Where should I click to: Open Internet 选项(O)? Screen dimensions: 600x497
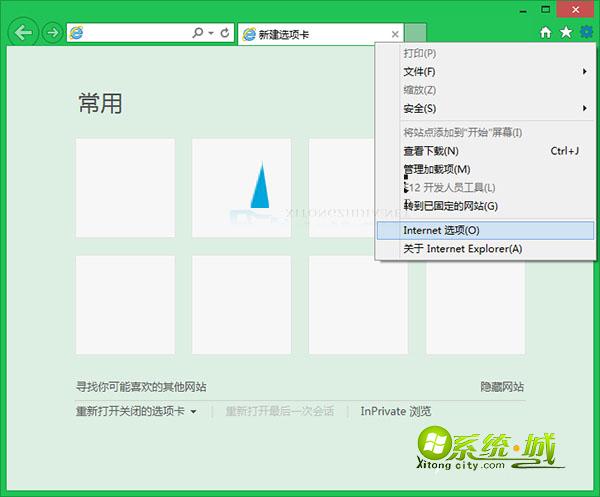tap(485, 230)
